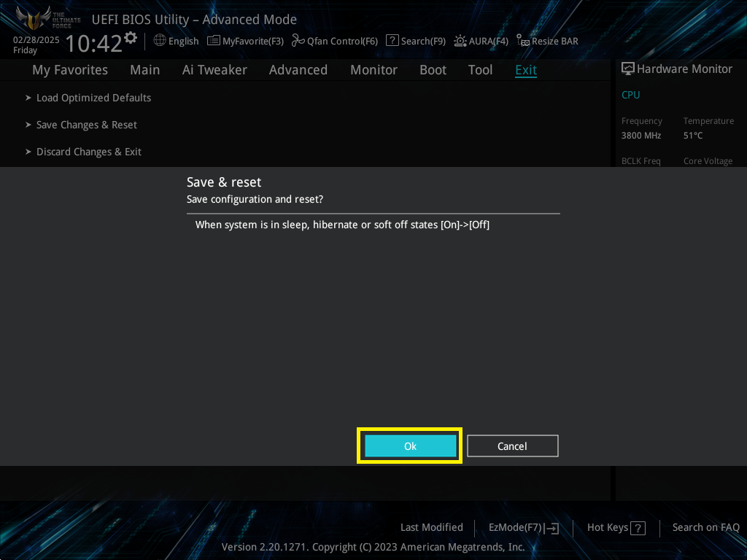
Task: Open the Ai Tweaker tab
Action: pyautogui.click(x=214, y=70)
